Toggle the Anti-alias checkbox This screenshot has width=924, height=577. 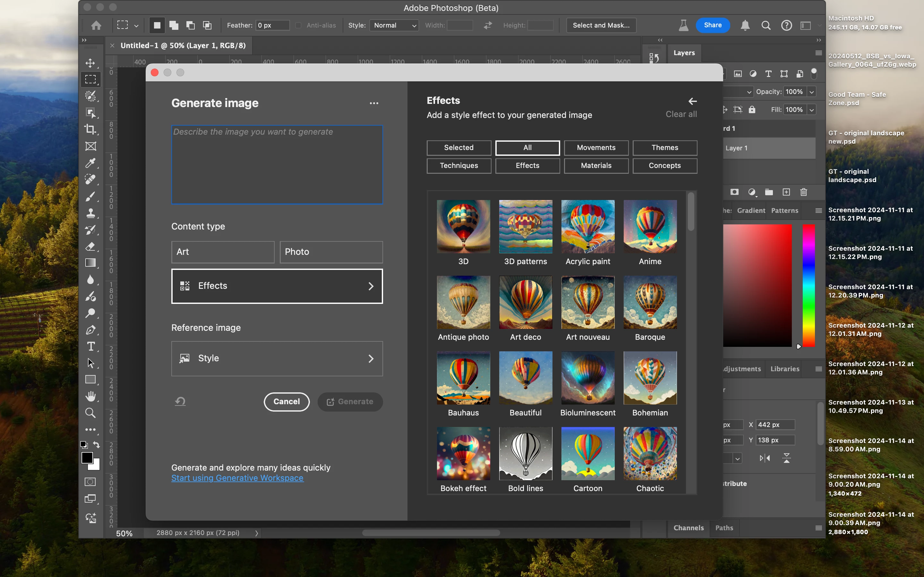pos(298,25)
